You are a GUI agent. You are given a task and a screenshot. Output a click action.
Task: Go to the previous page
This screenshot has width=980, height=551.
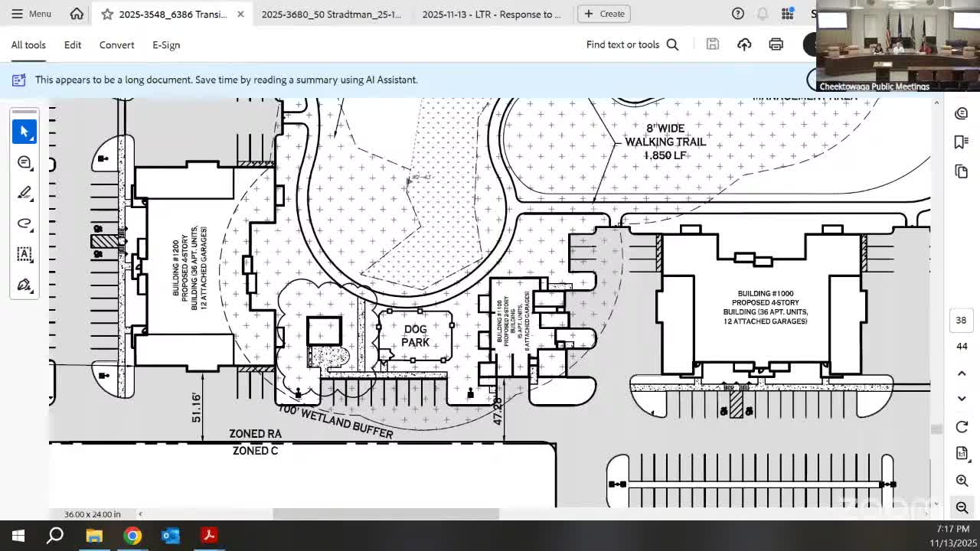pos(962,373)
